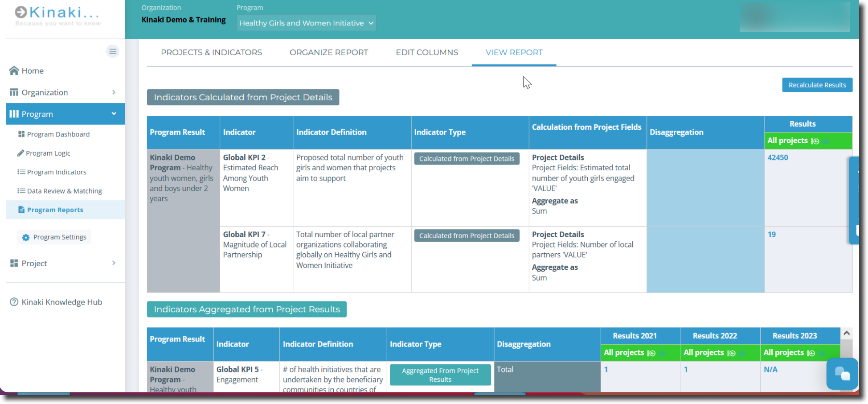
Task: Open the Program Dashboard page
Action: (x=58, y=134)
